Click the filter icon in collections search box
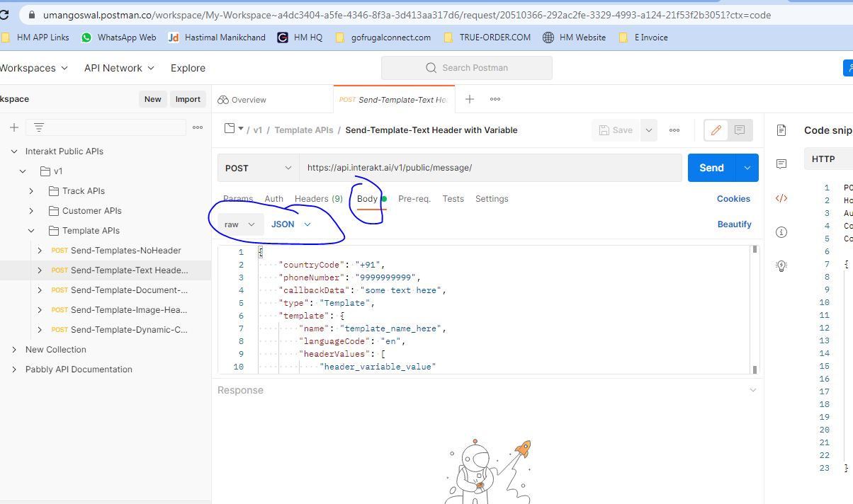The width and height of the screenshot is (853, 504). 39,127
